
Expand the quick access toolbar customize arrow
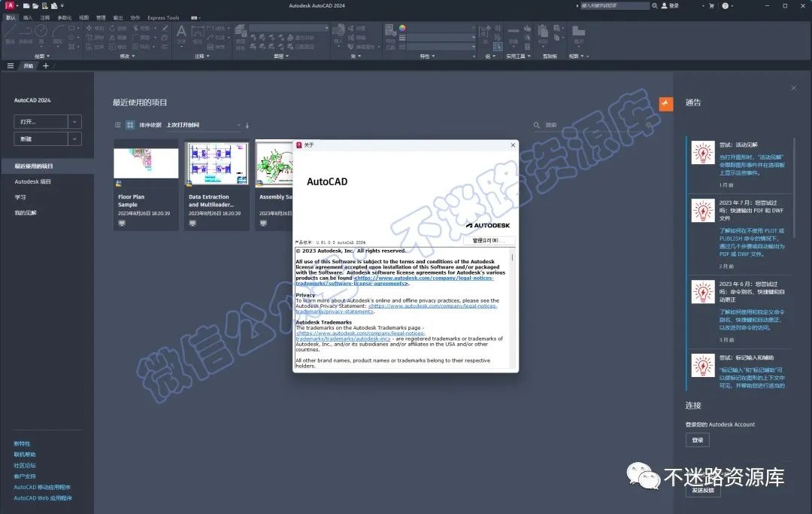pyautogui.click(x=62, y=6)
